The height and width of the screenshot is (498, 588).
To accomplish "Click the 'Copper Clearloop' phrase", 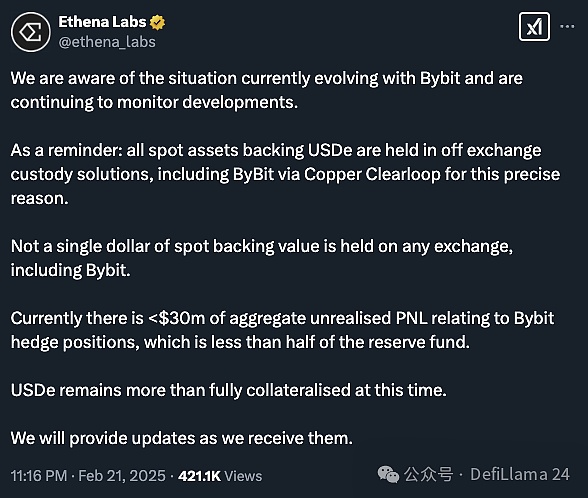I will (372, 175).
